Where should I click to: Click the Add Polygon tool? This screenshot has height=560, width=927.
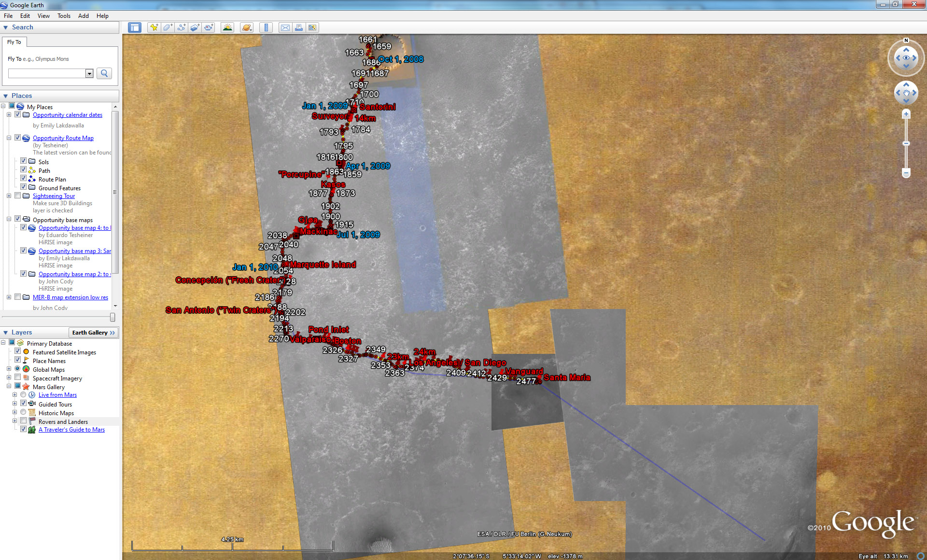click(168, 28)
